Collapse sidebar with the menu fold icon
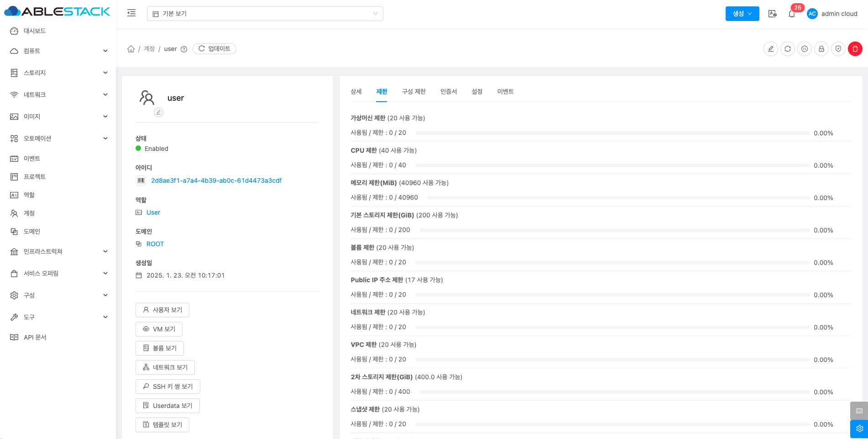 (131, 13)
